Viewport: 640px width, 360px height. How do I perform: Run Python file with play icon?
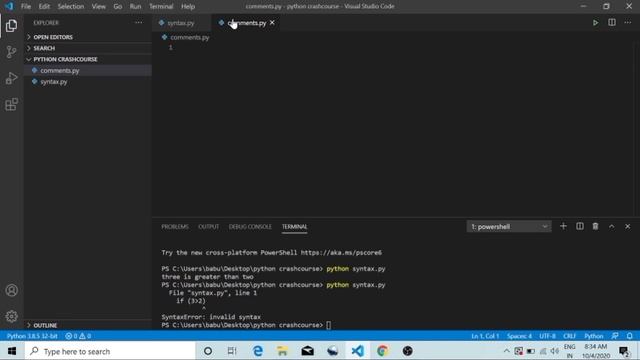(596, 23)
